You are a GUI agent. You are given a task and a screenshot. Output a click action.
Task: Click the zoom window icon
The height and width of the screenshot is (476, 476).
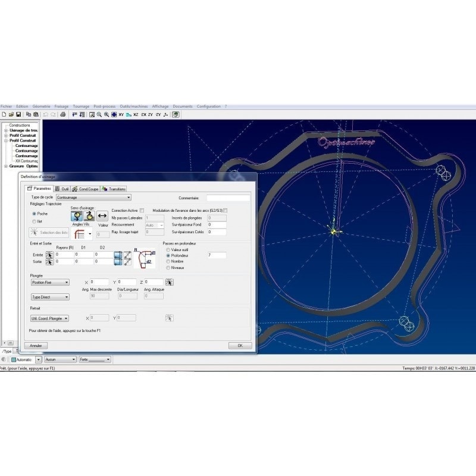(x=92, y=114)
